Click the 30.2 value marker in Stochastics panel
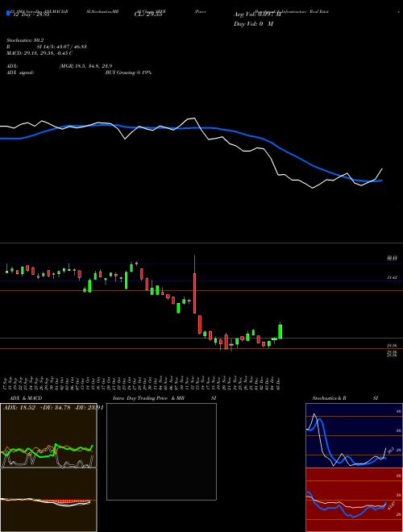 tap(390, 451)
